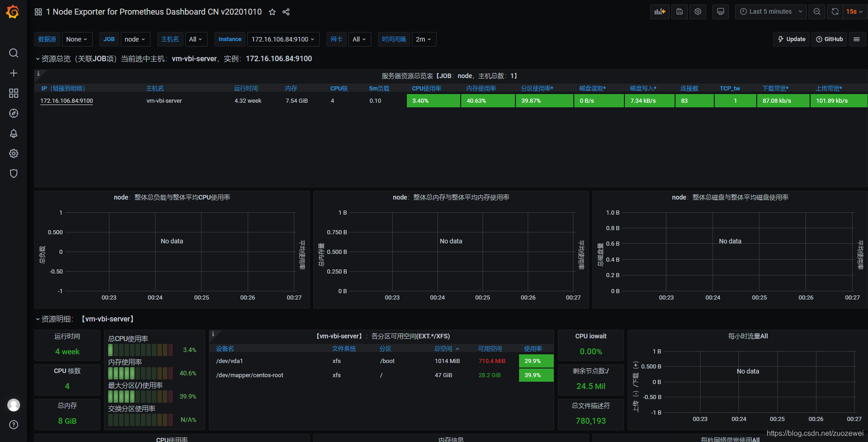Open the Last 5 minutes time picker
Screen dimensions: 868x442
[x=770, y=11]
